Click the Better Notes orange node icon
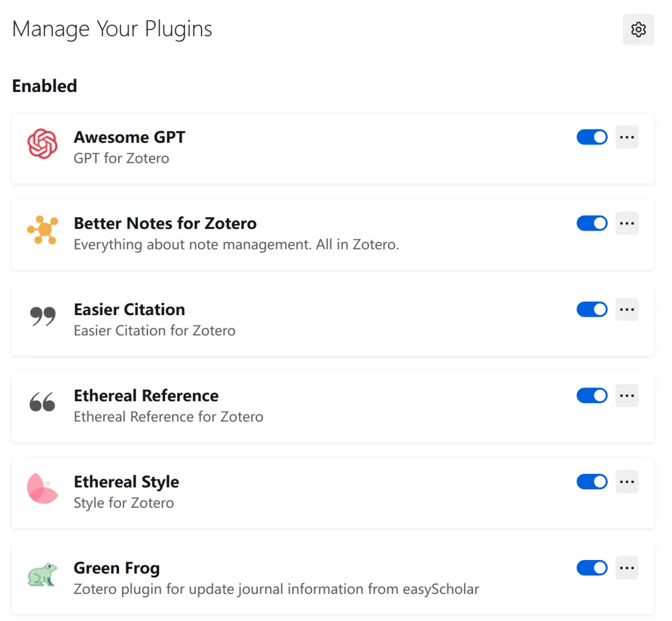The image size is (672, 621). point(43,229)
